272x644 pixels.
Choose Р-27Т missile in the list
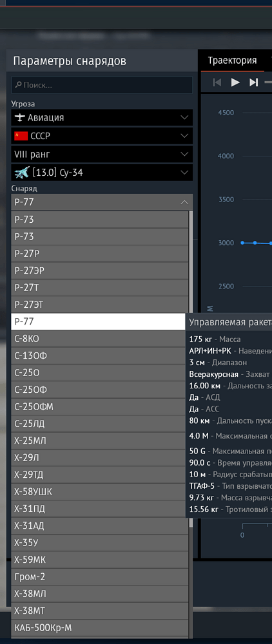[100, 288]
